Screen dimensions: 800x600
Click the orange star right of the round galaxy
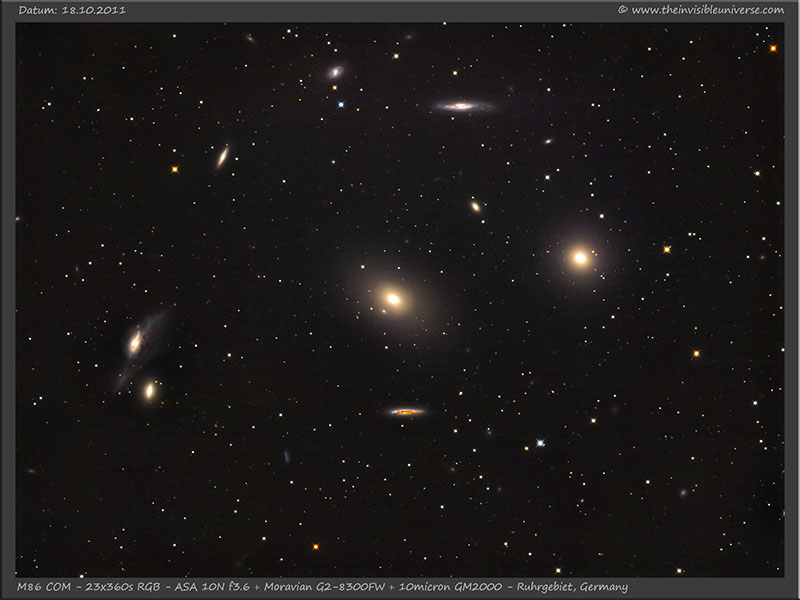pos(666,248)
